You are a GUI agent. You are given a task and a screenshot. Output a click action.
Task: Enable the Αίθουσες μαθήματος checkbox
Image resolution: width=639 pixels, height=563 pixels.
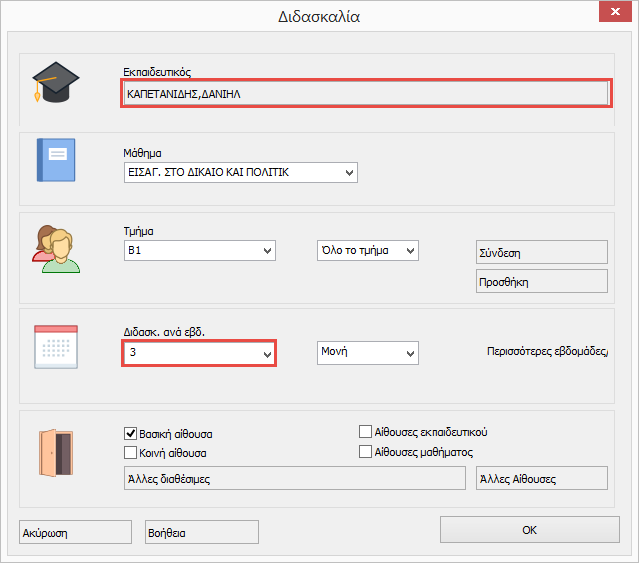coord(366,452)
